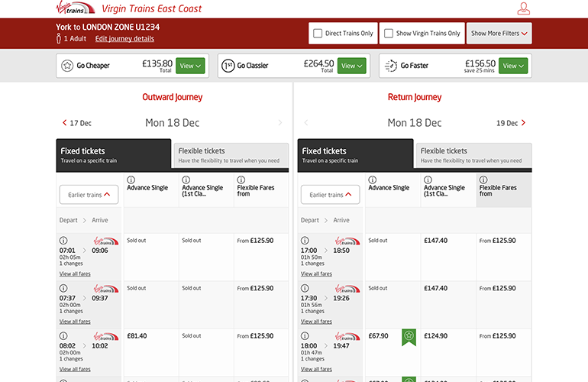Image resolution: width=588 pixels, height=382 pixels.
Task: Click Edit journey details link
Action: 124,39
